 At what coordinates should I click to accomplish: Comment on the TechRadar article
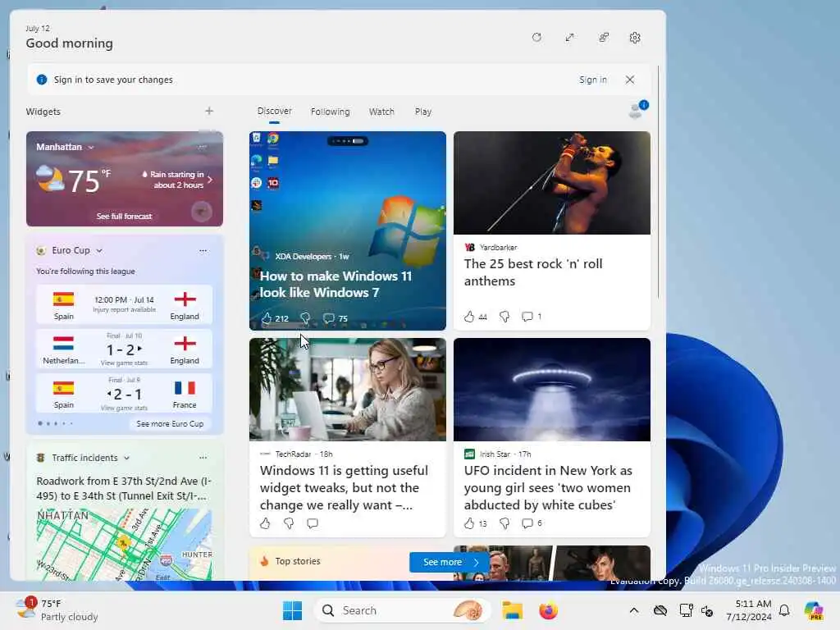(313, 523)
